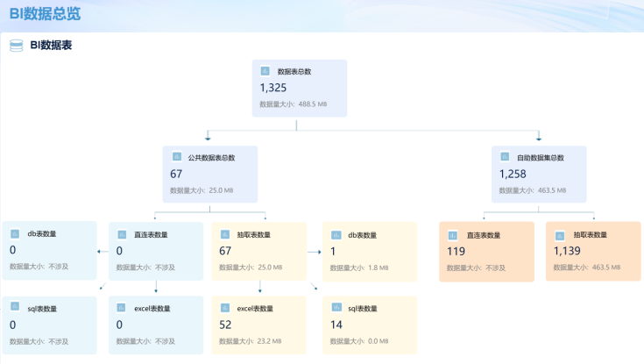Click the icon in the yellow db表数量 card

336,235
